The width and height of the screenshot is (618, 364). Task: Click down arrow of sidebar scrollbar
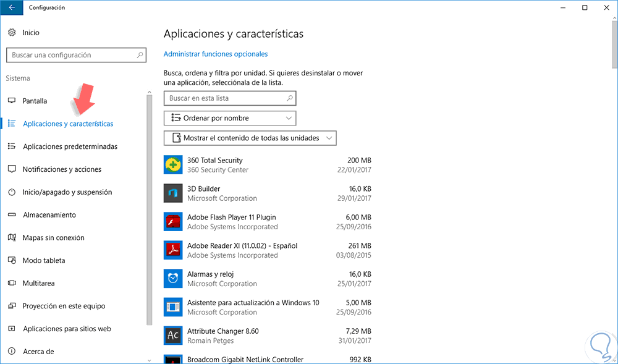pos(149,360)
